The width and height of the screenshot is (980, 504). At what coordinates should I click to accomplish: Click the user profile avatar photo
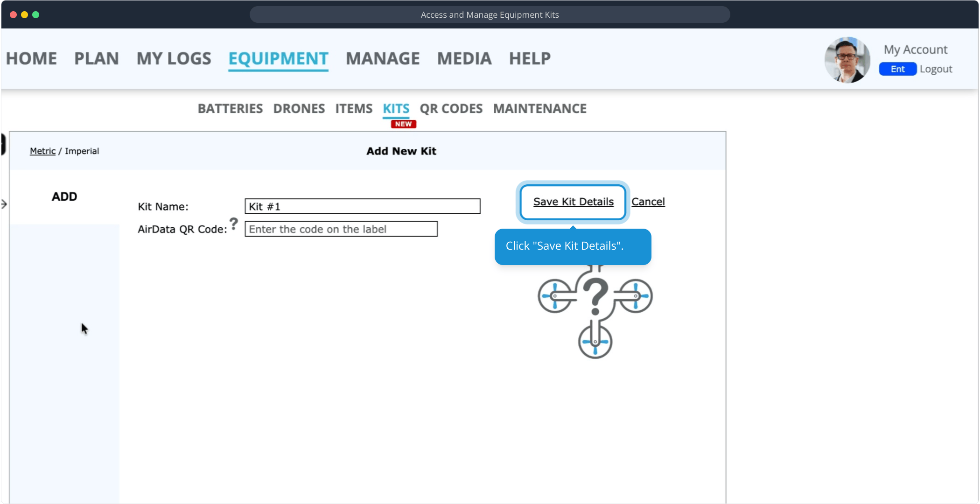coord(847,60)
